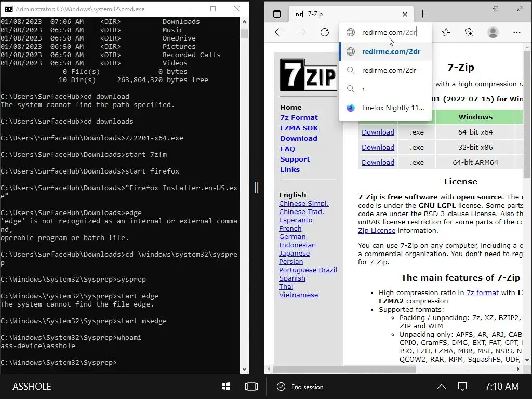Click the 7-Zip logo image
Image resolution: width=532 pixels, height=399 pixels.
(x=308, y=75)
